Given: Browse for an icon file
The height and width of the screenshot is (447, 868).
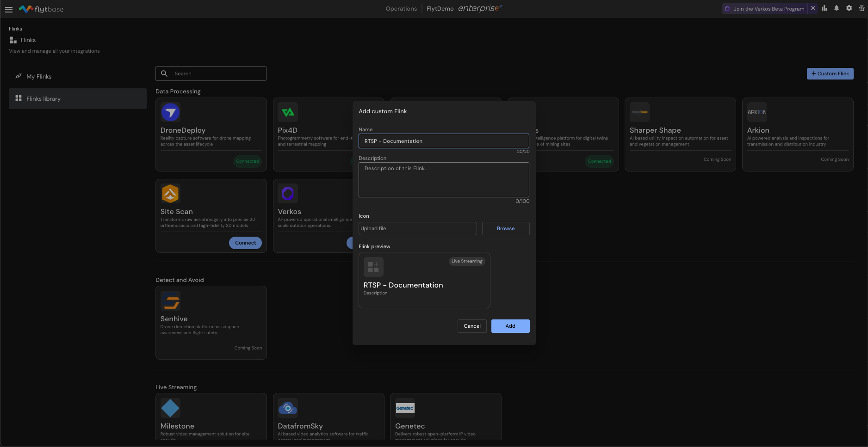Looking at the screenshot, I should tap(506, 228).
